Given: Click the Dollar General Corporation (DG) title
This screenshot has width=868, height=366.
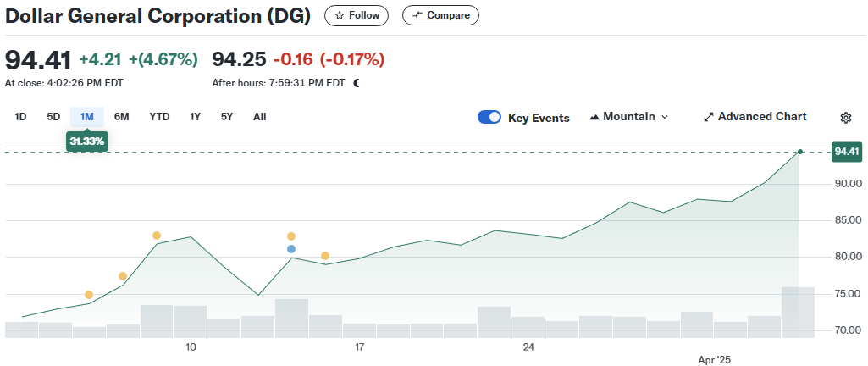Looking at the screenshot, I should click(158, 16).
